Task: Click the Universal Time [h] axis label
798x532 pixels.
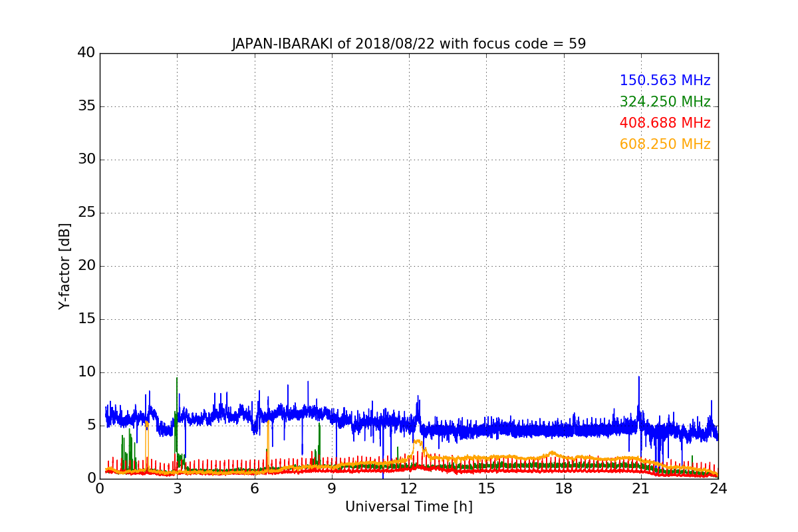Action: [x=408, y=507]
